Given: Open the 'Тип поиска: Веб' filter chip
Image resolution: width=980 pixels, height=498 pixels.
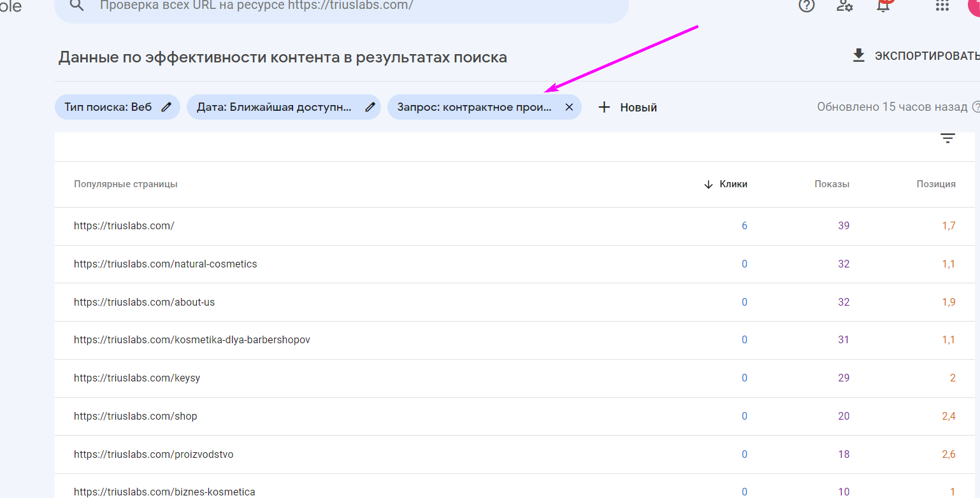Looking at the screenshot, I should (117, 107).
